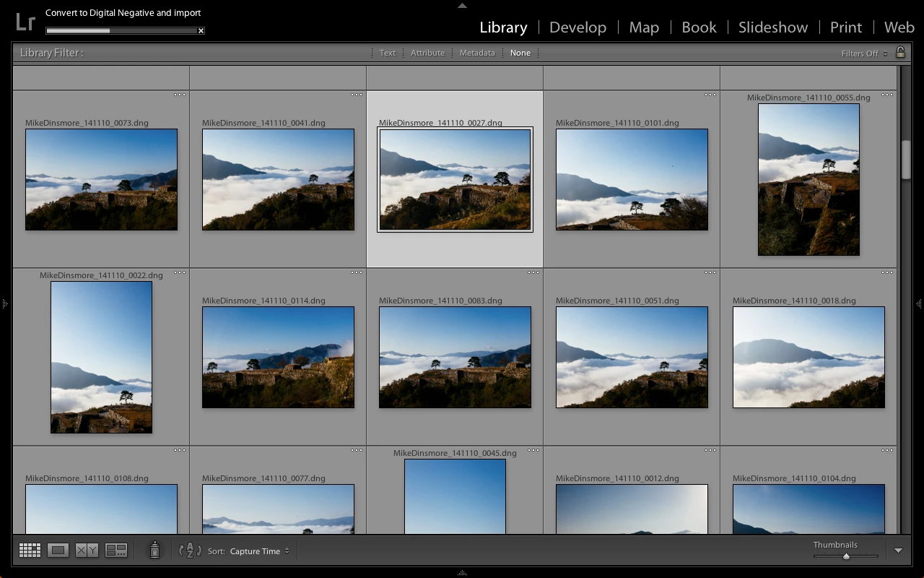Click the import progress bar
This screenshot has width=924, height=578.
point(121,30)
